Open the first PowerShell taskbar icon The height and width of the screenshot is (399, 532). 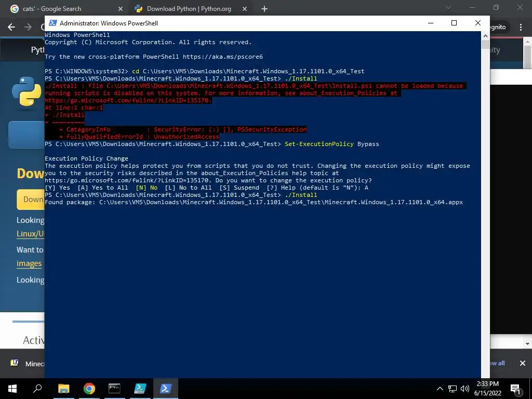(140, 389)
